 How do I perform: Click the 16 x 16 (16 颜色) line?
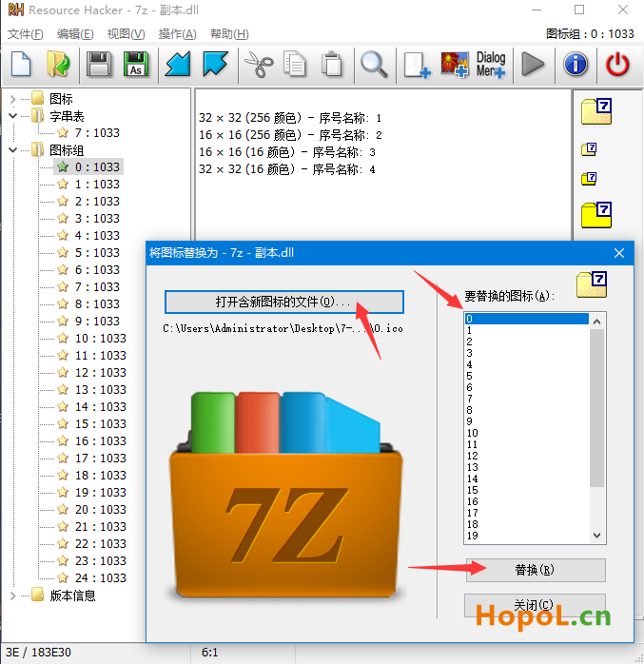pos(286,152)
